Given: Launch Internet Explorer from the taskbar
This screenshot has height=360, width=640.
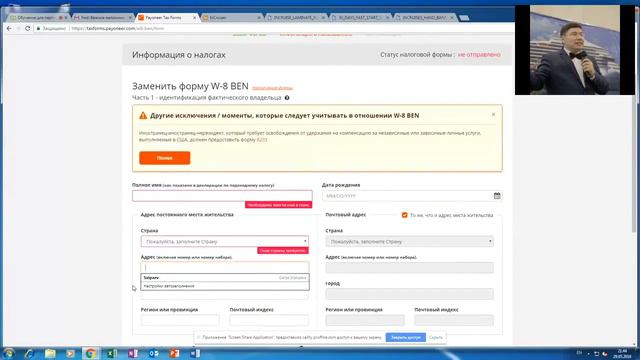Looking at the screenshot, I should [x=29, y=353].
